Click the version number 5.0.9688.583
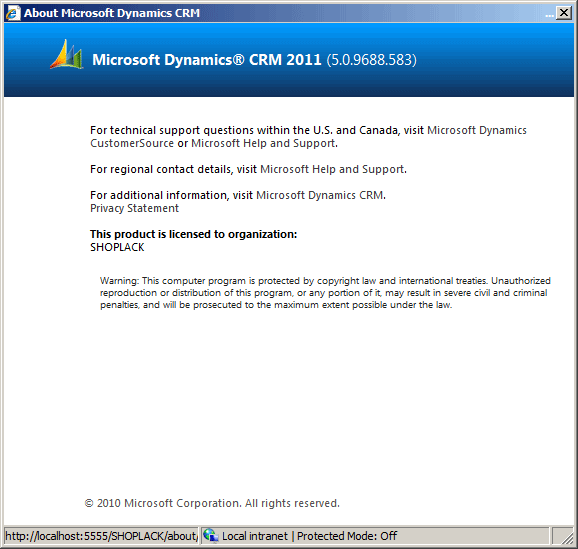This screenshot has height=549, width=578. [x=372, y=60]
